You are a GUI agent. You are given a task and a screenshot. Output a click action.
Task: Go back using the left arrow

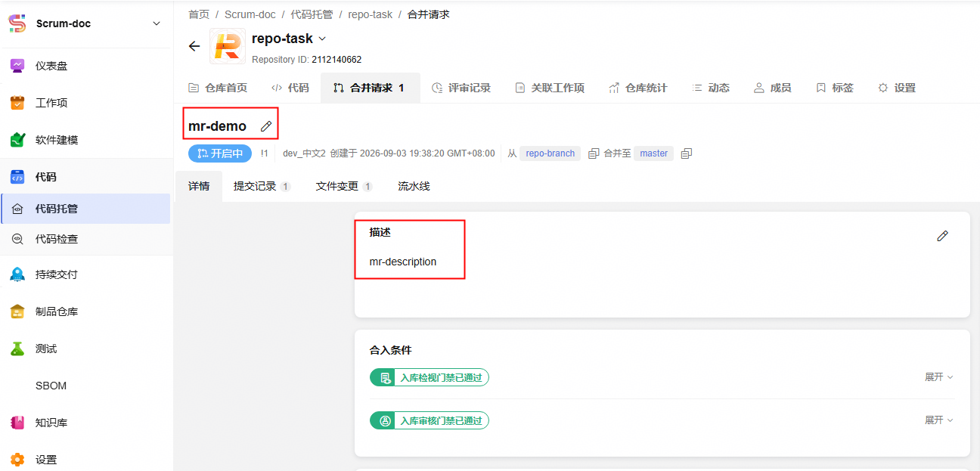point(194,46)
